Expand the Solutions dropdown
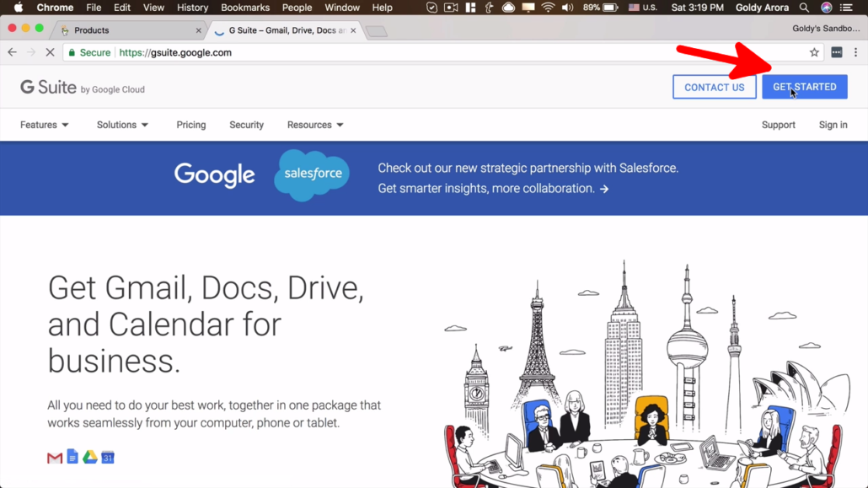Screen dimensions: 868x488 [122, 125]
